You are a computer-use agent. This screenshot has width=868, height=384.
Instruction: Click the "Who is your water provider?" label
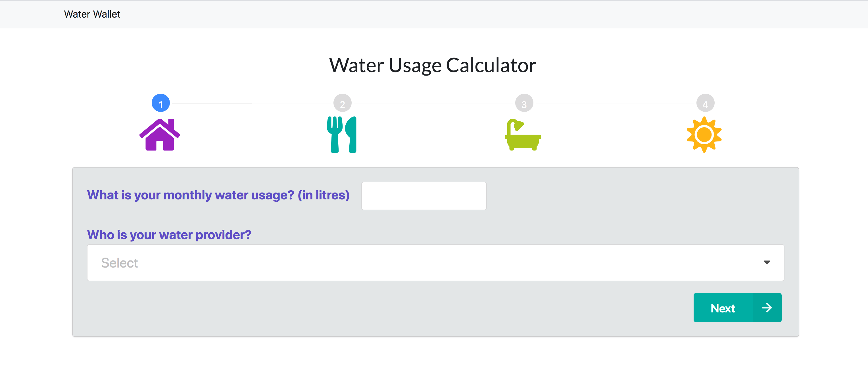coord(169,235)
